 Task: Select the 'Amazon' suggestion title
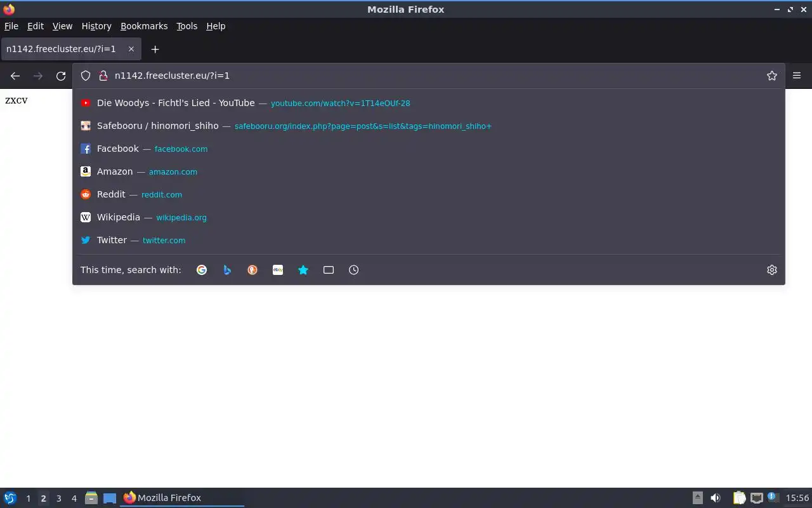click(x=115, y=171)
